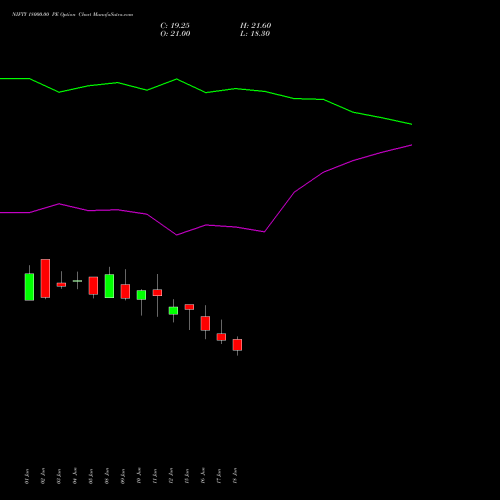Viewport: 500px width, 500px height.
Task: Select the date label starting with 01
Action: 27,476
